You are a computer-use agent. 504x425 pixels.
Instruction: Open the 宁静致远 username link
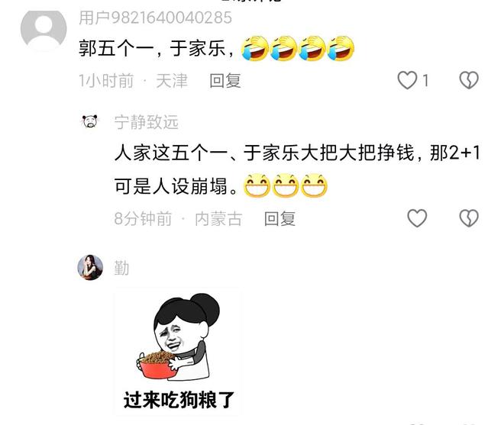pos(147,122)
